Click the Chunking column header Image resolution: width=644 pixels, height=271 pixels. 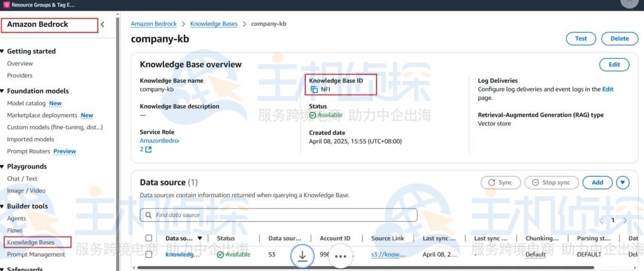tap(542, 238)
